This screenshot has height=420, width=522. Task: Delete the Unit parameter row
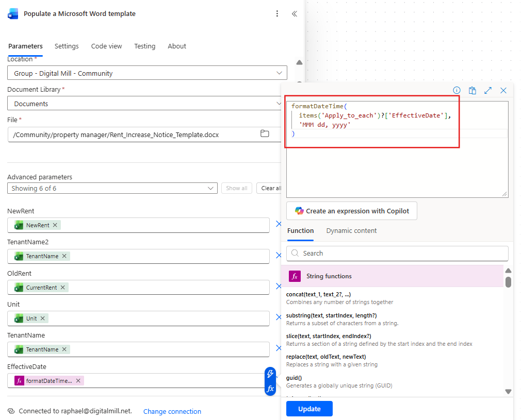(x=279, y=317)
